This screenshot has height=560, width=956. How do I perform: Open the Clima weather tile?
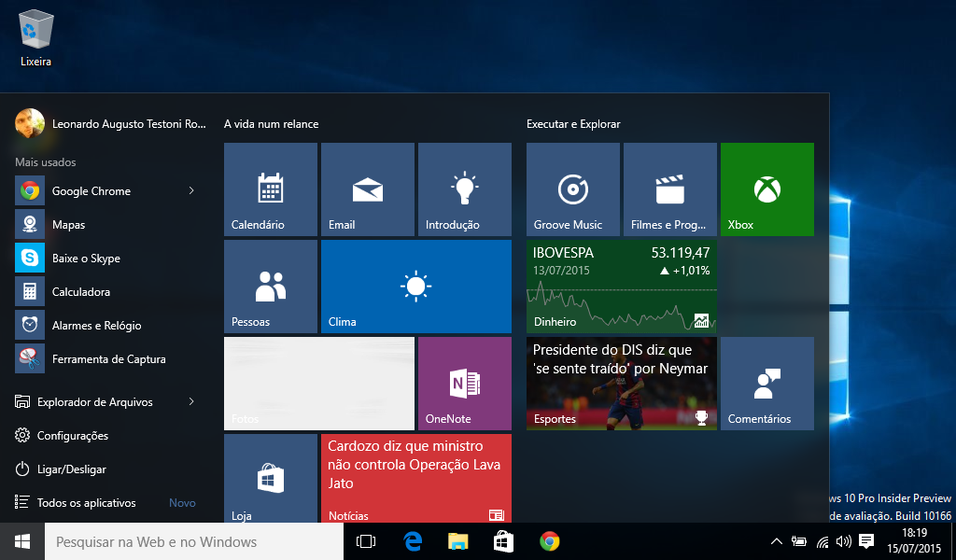pyautogui.click(x=416, y=287)
